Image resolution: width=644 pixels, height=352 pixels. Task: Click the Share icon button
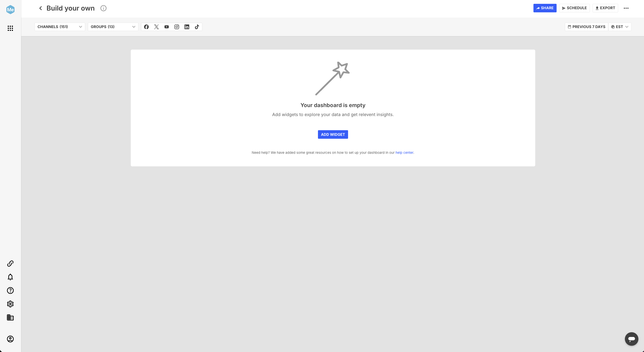click(545, 8)
